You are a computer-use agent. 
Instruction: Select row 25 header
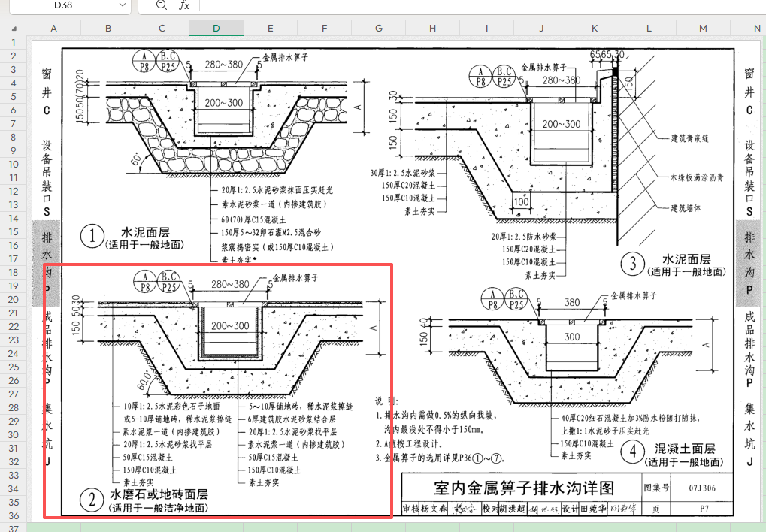pos(14,367)
